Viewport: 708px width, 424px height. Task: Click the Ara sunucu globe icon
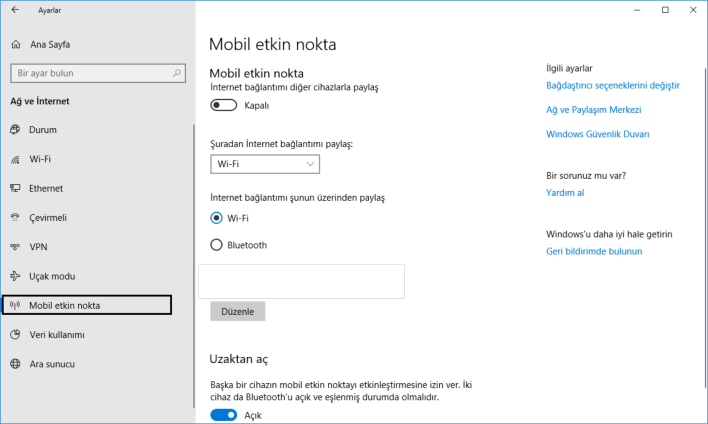pos(15,364)
